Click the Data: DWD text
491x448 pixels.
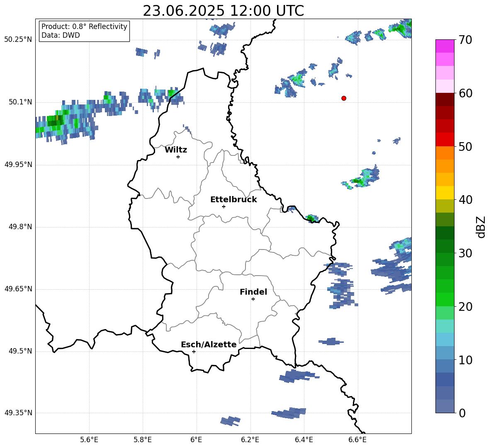click(x=61, y=35)
